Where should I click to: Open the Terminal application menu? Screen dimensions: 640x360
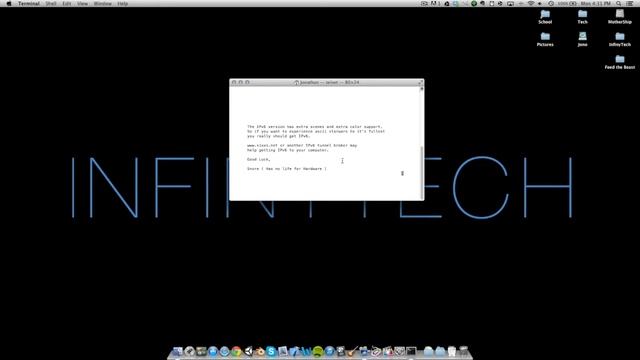click(29, 3)
